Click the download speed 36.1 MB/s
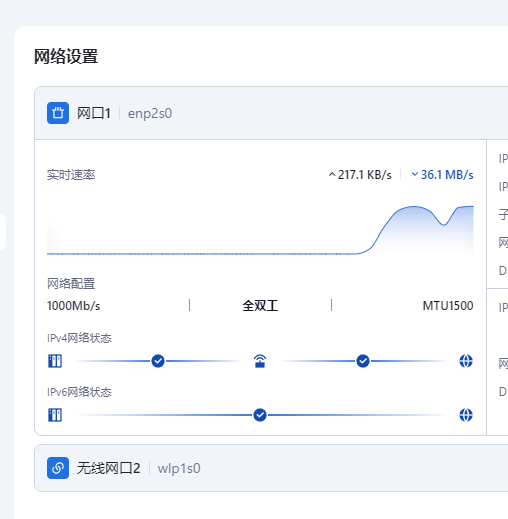 point(447,175)
